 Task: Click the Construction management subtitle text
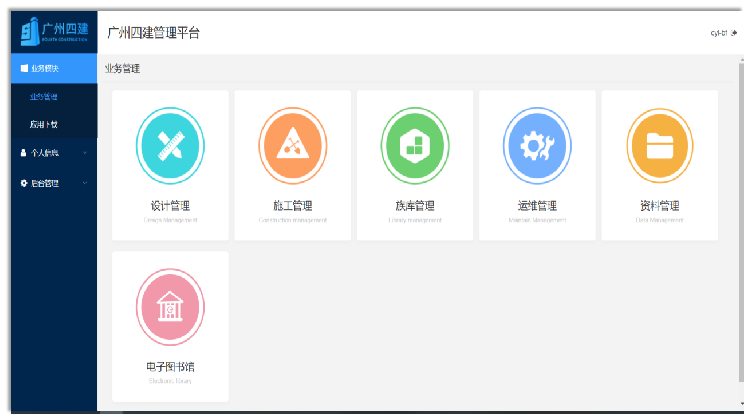point(293,220)
